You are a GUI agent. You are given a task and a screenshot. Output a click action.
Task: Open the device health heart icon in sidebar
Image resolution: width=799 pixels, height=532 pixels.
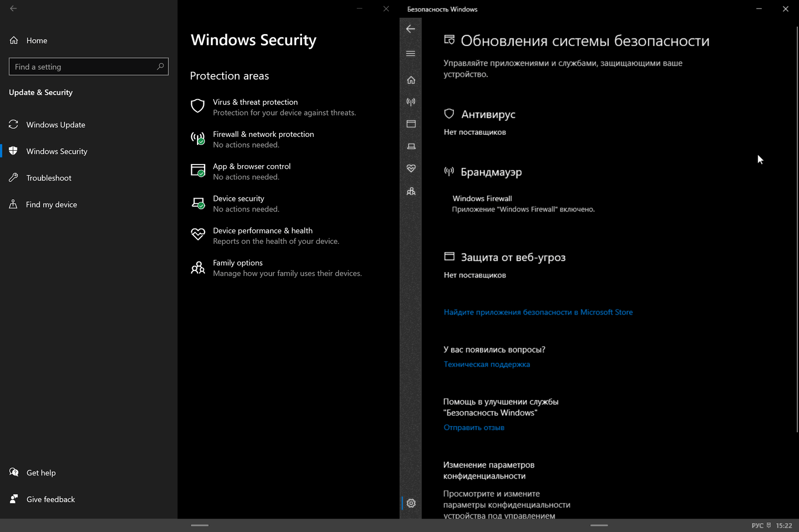[411, 168]
